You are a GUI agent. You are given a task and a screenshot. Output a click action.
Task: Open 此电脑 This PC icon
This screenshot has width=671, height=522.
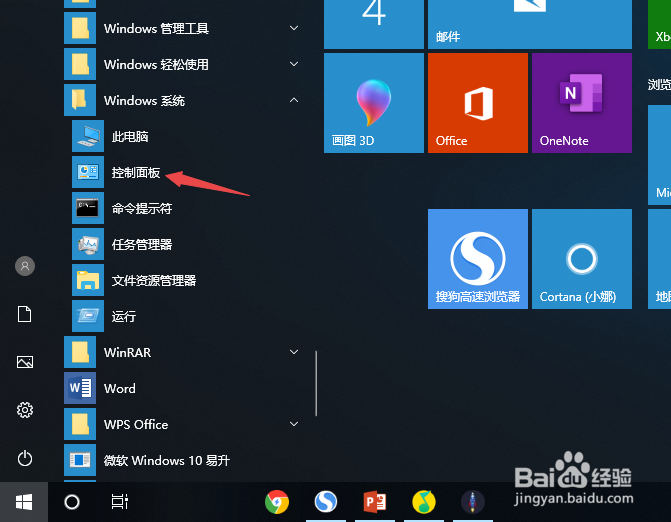click(x=88, y=136)
